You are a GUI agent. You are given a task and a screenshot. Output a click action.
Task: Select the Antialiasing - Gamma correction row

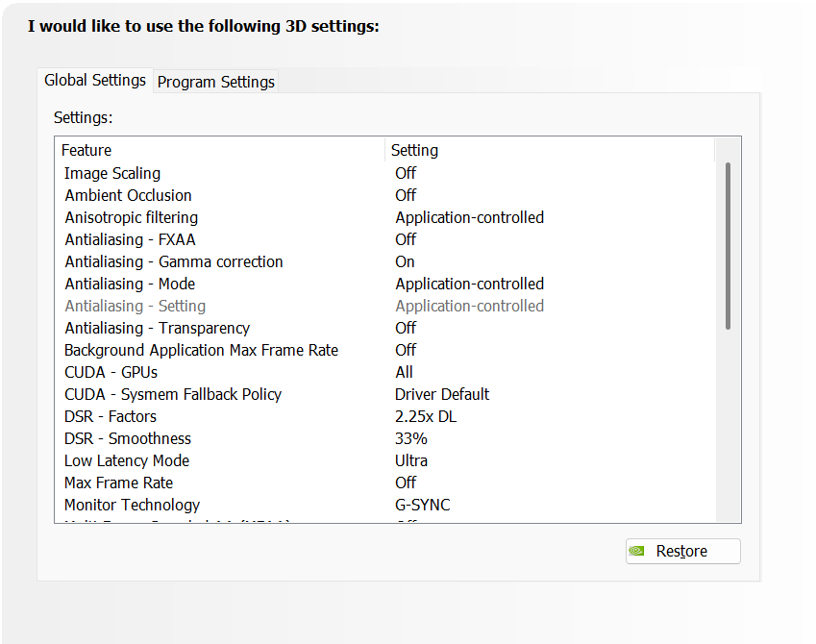[x=174, y=262]
